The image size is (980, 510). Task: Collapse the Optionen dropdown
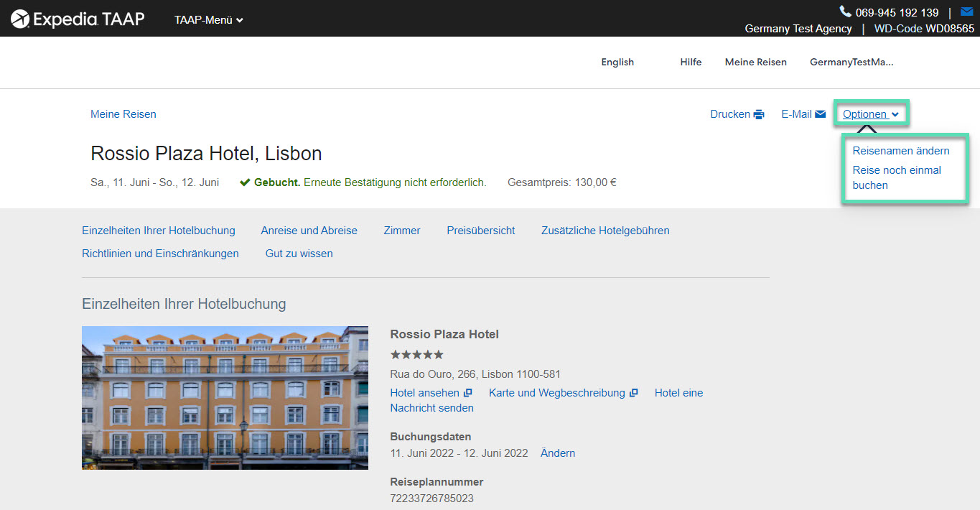tap(871, 114)
